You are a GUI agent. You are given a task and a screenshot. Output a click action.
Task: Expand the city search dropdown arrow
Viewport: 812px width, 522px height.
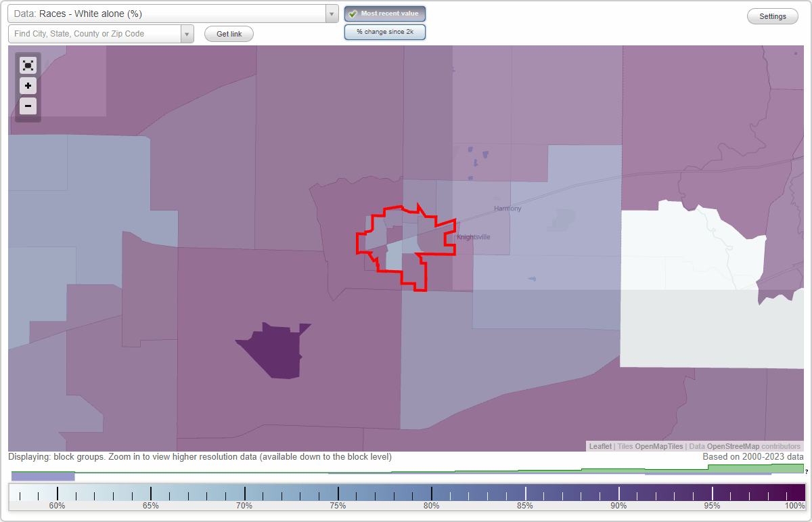click(x=188, y=33)
